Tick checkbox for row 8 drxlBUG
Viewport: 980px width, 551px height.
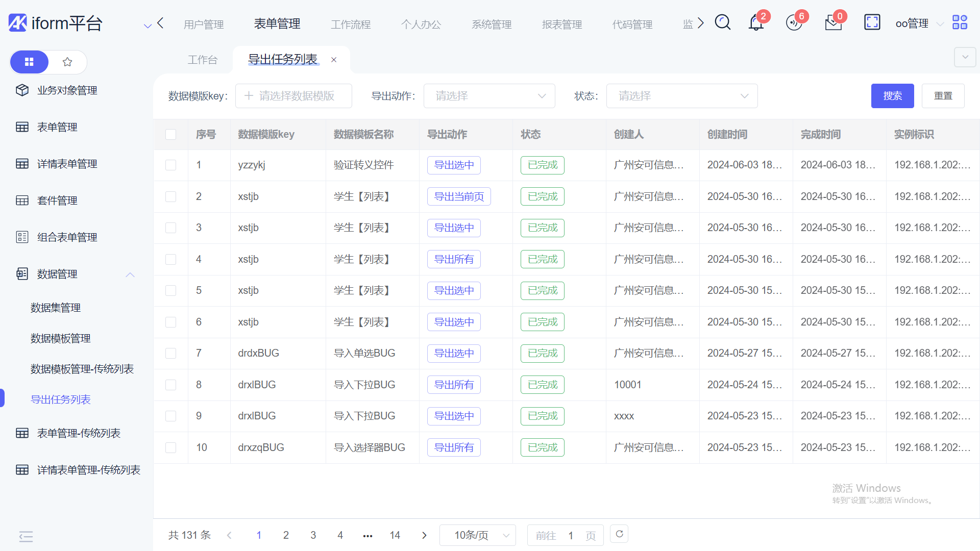(170, 385)
